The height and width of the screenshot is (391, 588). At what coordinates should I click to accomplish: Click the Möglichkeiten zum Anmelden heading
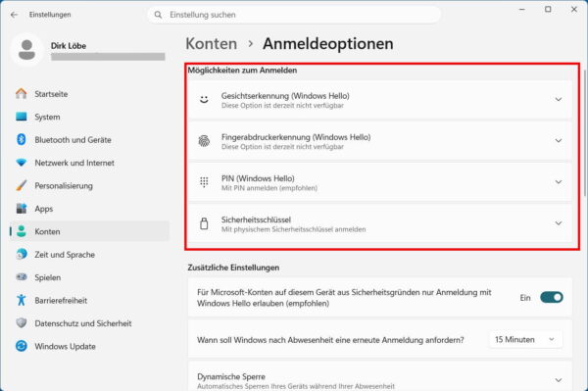tap(242, 71)
